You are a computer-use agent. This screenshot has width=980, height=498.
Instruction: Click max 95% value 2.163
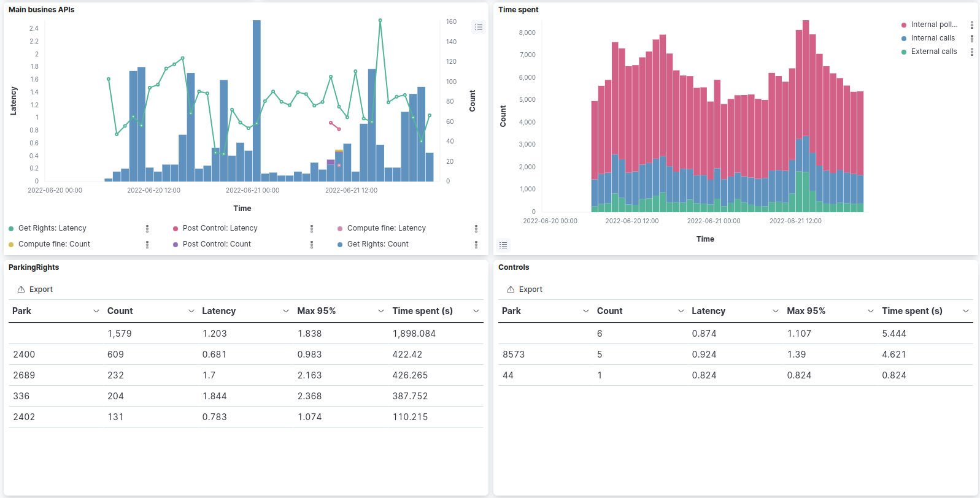[x=310, y=375]
